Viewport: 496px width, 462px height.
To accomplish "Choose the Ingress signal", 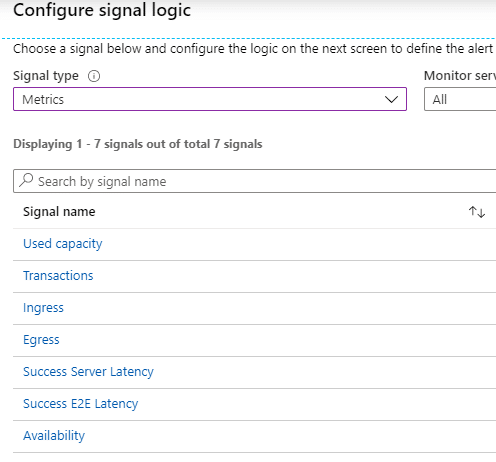I will pos(43,308).
